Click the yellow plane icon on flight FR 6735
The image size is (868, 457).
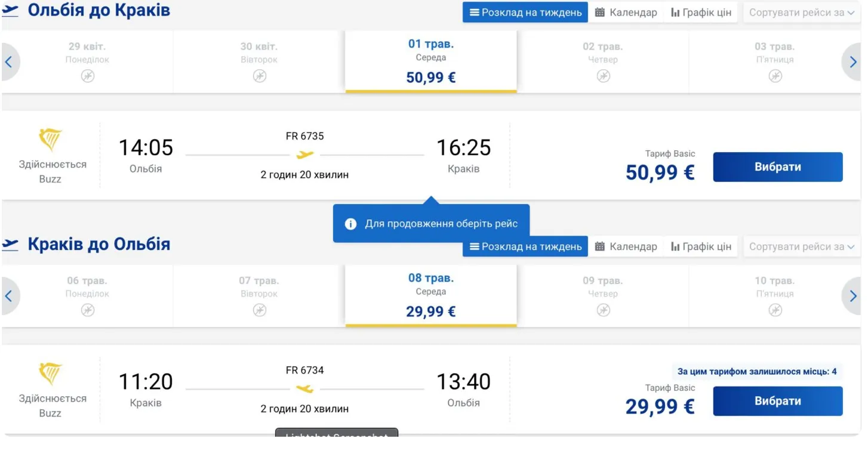coord(304,155)
